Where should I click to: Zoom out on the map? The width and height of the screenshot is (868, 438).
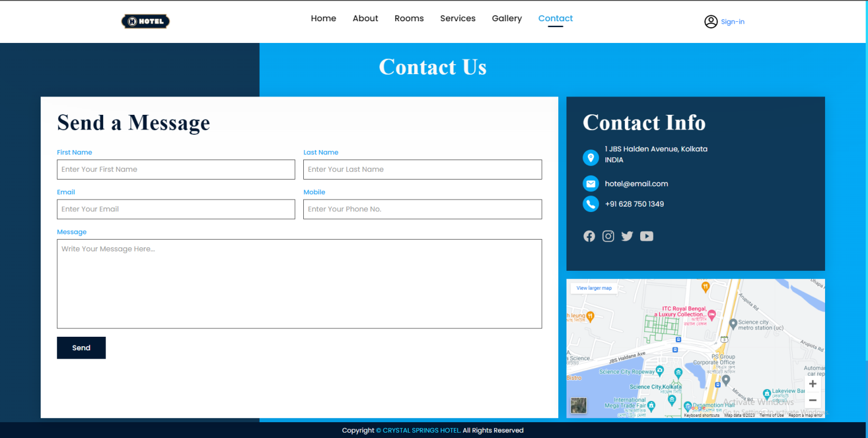[x=813, y=400]
